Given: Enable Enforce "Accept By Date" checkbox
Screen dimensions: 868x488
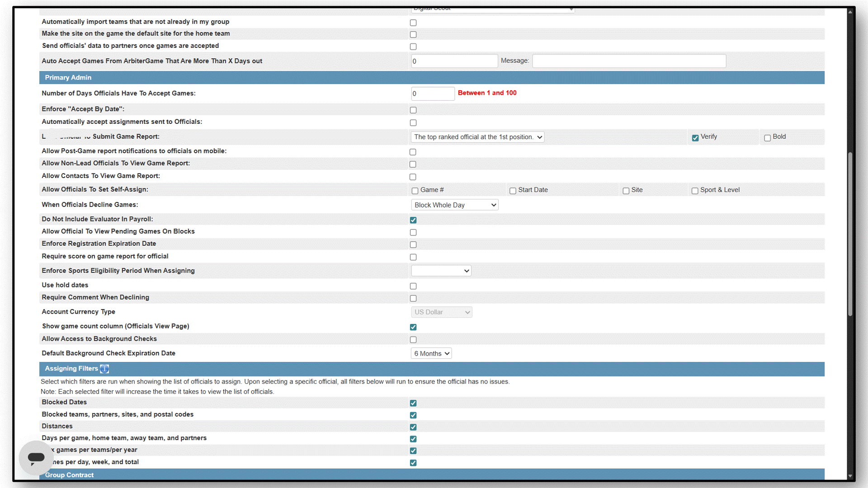Looking at the screenshot, I should point(413,110).
